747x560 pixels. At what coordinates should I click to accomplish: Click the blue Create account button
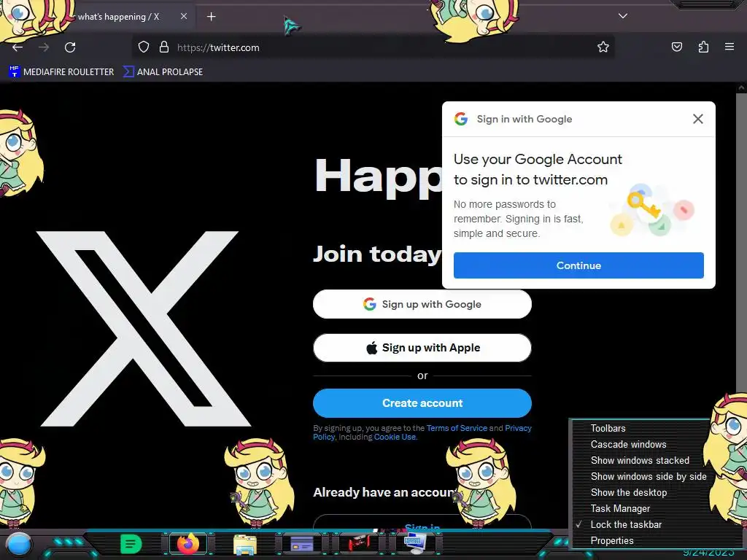(x=422, y=402)
